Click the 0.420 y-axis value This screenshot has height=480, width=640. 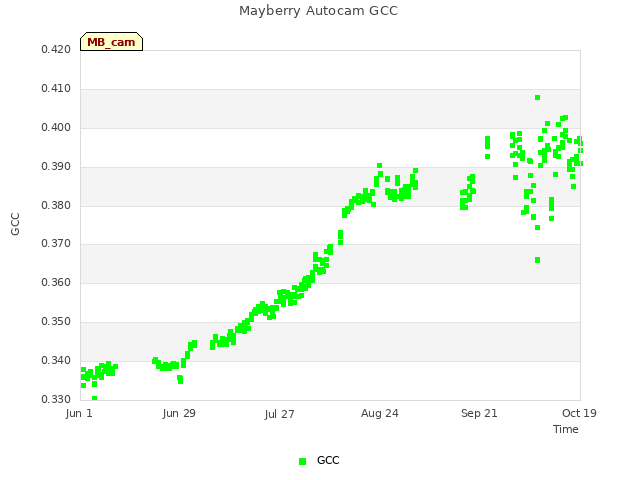click(x=56, y=50)
